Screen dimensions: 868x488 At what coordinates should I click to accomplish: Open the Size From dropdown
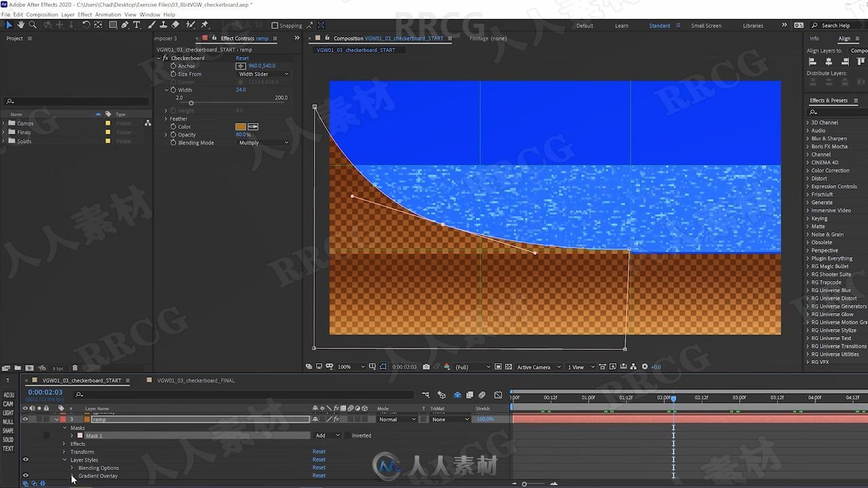click(263, 74)
